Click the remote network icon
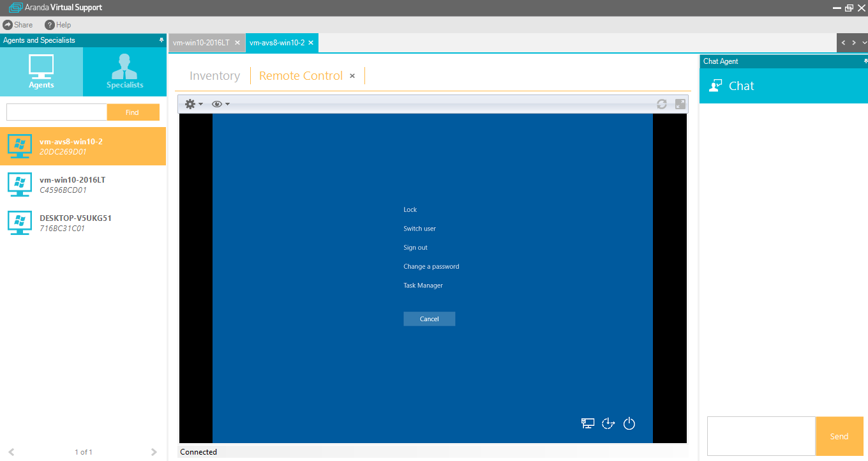 pyautogui.click(x=588, y=423)
